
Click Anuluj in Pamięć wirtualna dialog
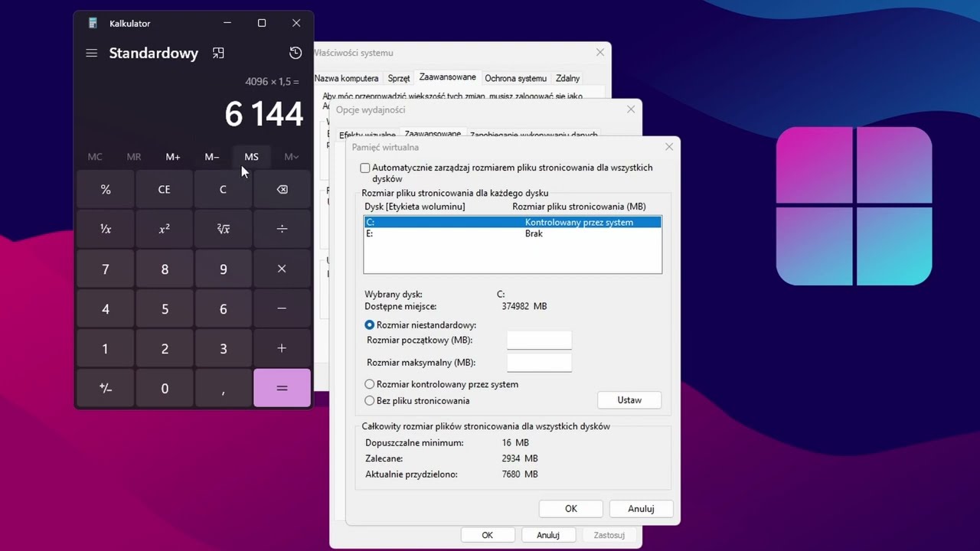pyautogui.click(x=641, y=508)
